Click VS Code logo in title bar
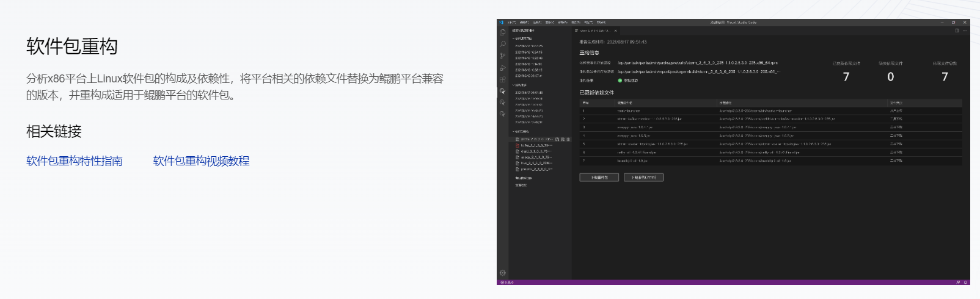The height and width of the screenshot is (299, 980). [x=501, y=22]
